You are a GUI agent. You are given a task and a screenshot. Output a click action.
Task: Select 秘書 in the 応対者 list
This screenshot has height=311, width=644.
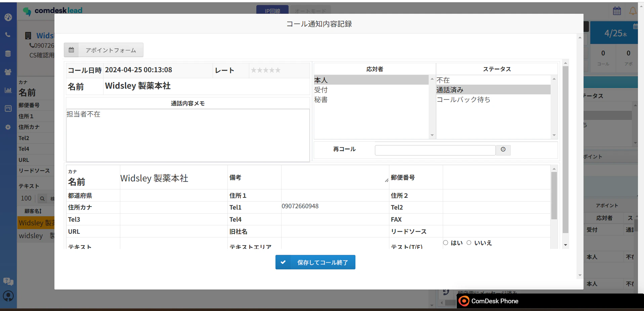(x=371, y=99)
